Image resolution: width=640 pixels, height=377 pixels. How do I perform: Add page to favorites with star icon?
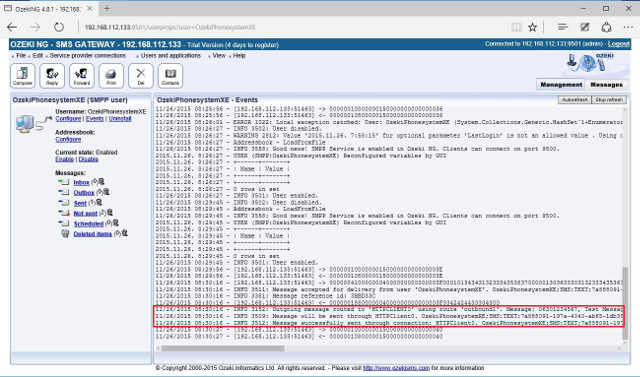pyautogui.click(x=532, y=27)
